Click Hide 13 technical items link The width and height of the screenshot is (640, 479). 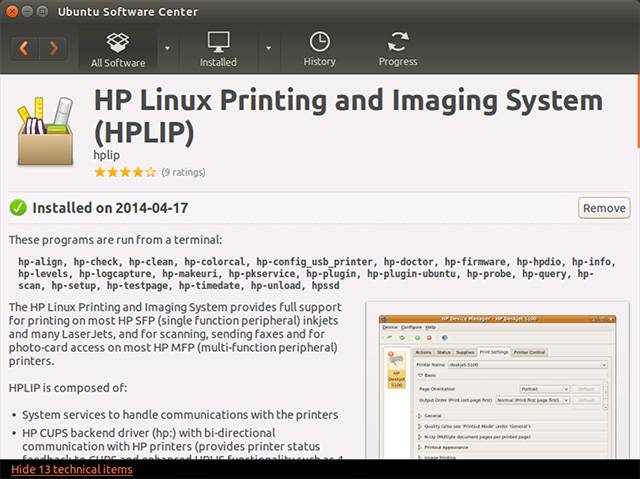(x=72, y=469)
